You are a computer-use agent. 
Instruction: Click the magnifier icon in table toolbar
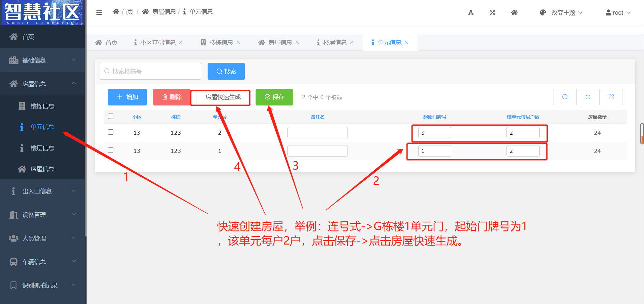click(565, 97)
